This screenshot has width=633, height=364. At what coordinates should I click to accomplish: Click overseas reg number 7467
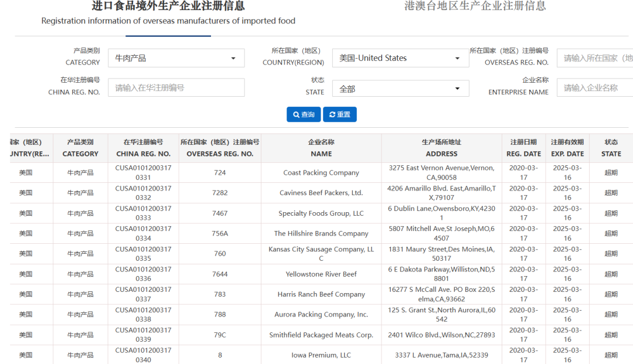pos(220,213)
